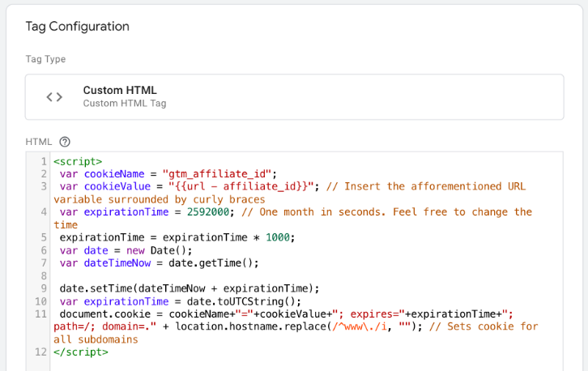This screenshot has height=371, width=588.
Task: Click the "gtm_affiliate_id" string in code
Action: [x=219, y=173]
